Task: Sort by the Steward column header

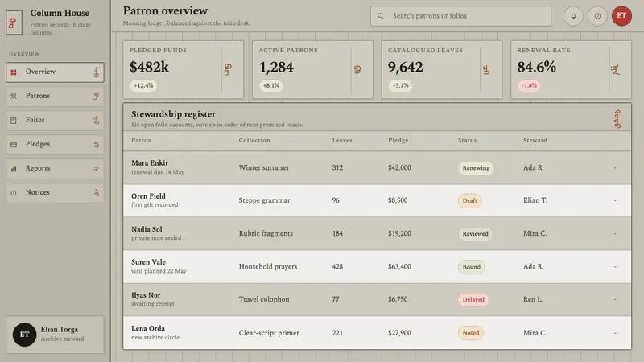Action: [x=535, y=140]
